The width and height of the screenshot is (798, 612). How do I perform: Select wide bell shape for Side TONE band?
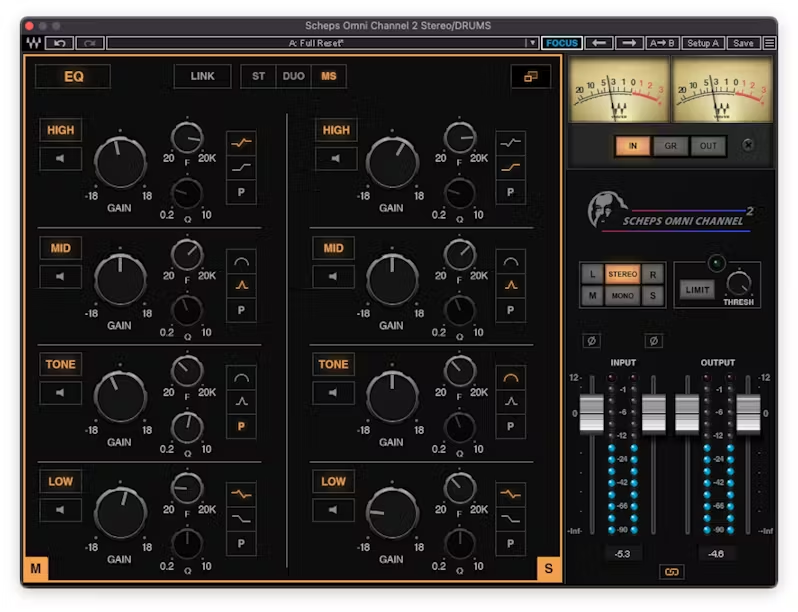(510, 378)
